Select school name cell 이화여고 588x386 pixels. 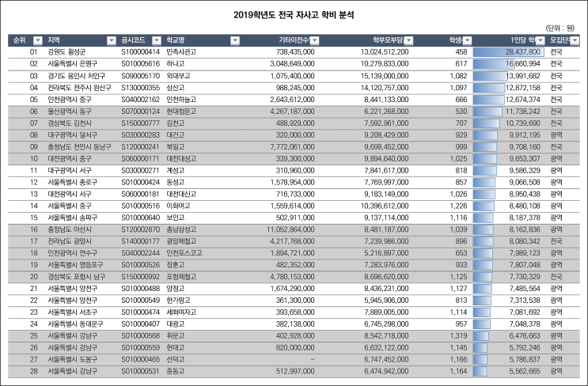178,206
